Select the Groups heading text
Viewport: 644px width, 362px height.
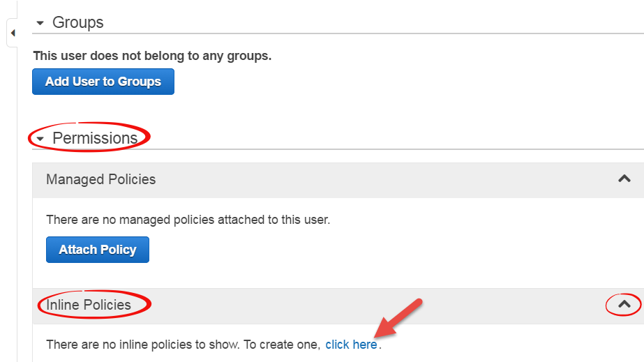tap(78, 22)
